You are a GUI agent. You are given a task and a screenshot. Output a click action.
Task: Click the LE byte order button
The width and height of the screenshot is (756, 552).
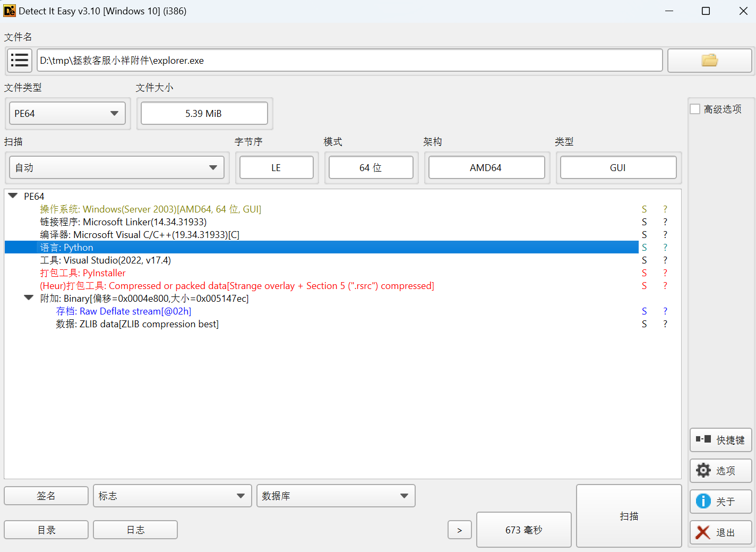point(277,167)
